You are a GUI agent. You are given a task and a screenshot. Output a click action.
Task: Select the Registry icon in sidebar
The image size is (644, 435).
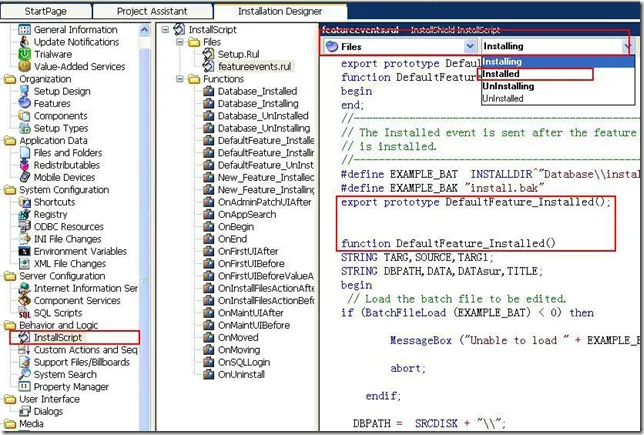coord(25,214)
